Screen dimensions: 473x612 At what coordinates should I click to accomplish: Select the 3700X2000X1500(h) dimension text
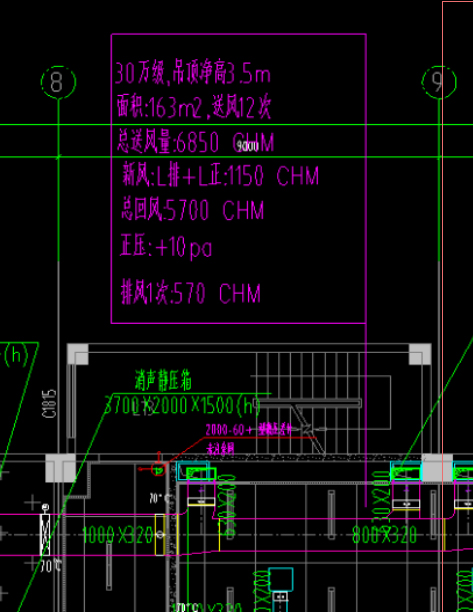[x=182, y=406]
